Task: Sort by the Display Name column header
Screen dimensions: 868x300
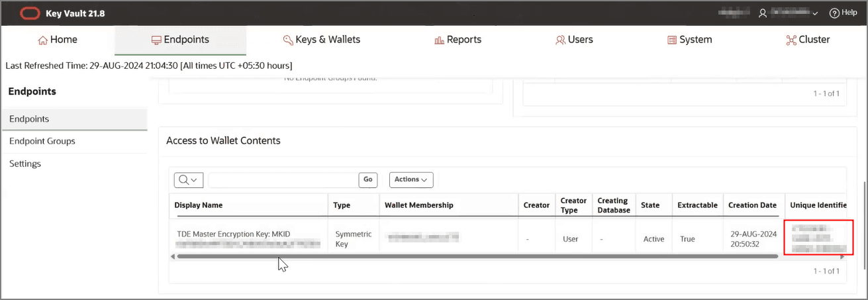Action: (199, 205)
